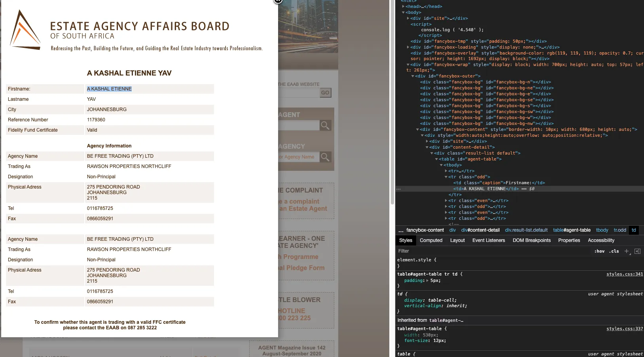Screen dimensions: 644x357
Task: Select tr.odd in the breadcrumb bar
Action: point(620,230)
